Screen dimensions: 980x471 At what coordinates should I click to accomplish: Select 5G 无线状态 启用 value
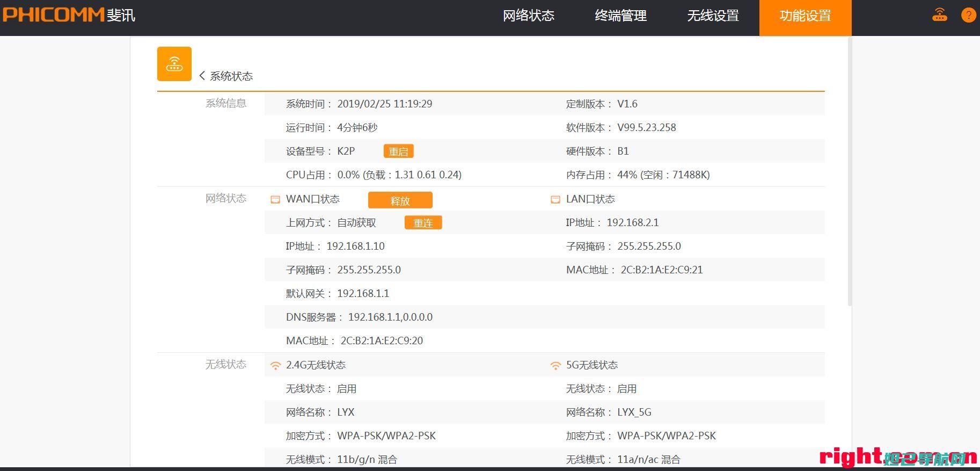pyautogui.click(x=627, y=388)
